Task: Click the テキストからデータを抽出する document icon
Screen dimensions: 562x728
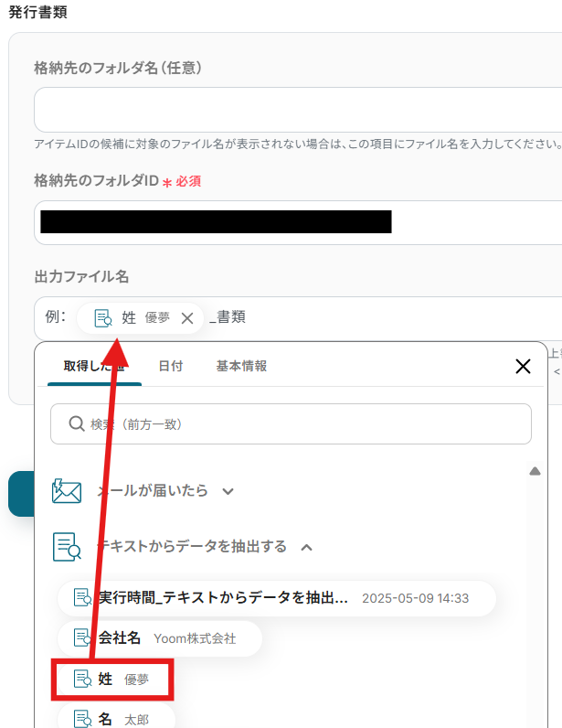Action: tap(67, 547)
